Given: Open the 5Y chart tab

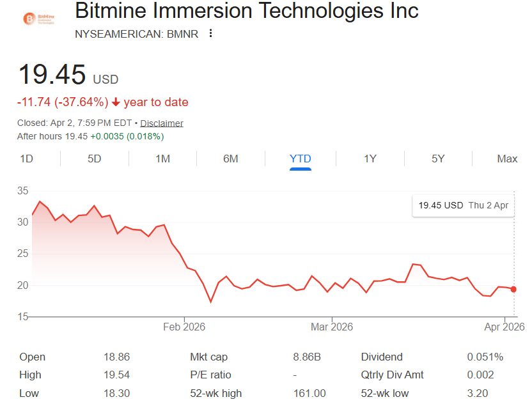Looking at the screenshot, I should click(x=438, y=159).
